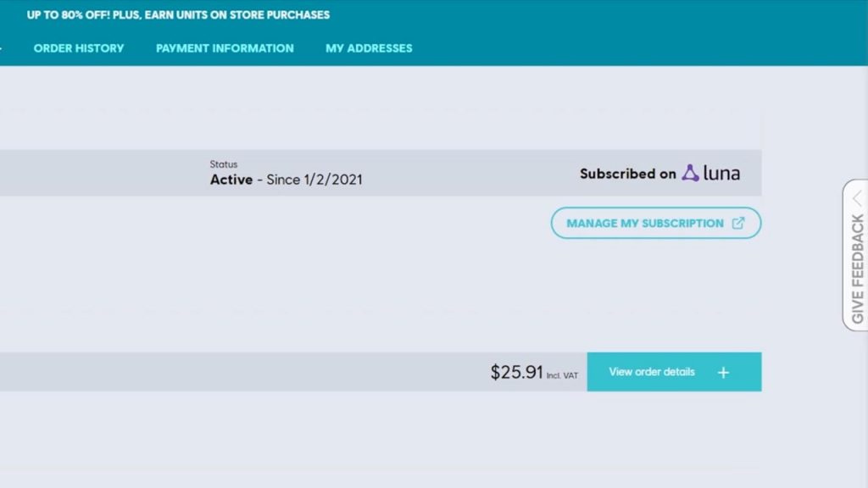The image size is (868, 488).
Task: Go to My Addresses tab
Action: 369,48
